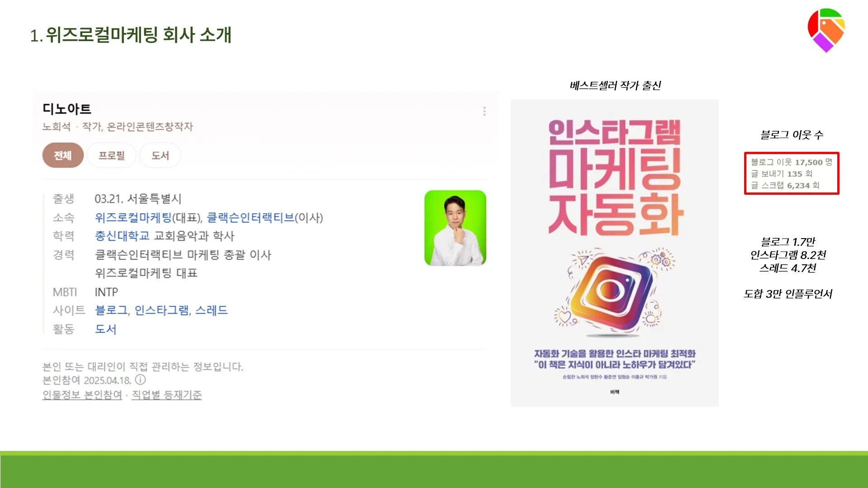The image size is (868, 488).
Task: Open the three-dot more options menu
Action: click(484, 111)
